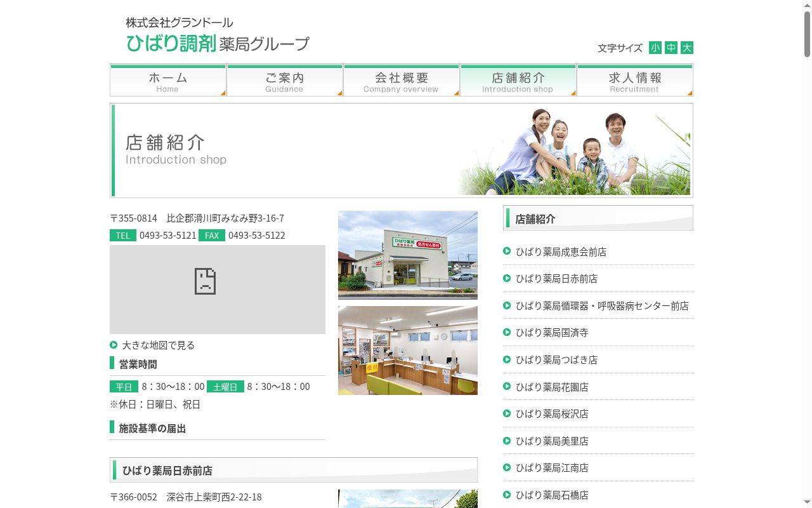The image size is (812, 508).
Task: Click the green TEL label badge
Action: (x=123, y=236)
